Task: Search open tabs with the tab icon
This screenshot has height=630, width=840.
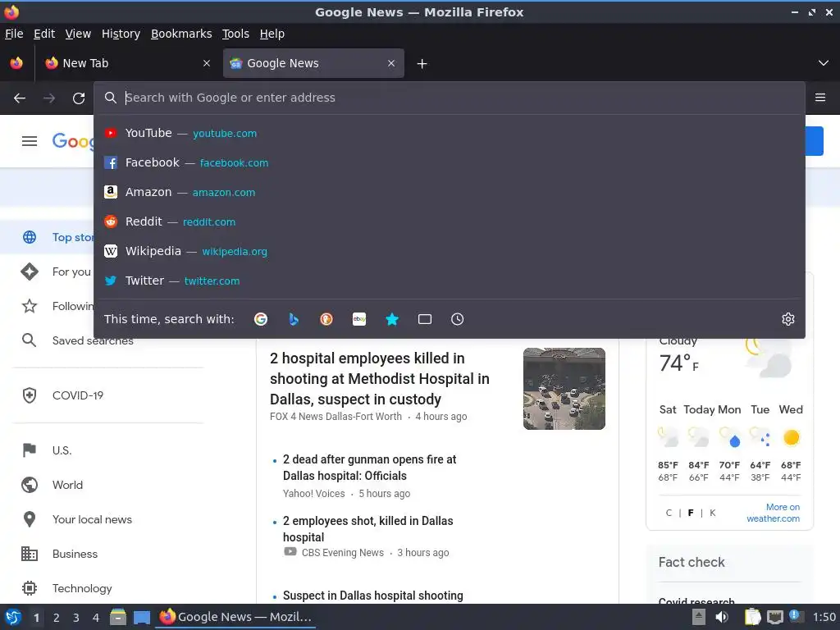Action: pyautogui.click(x=425, y=319)
